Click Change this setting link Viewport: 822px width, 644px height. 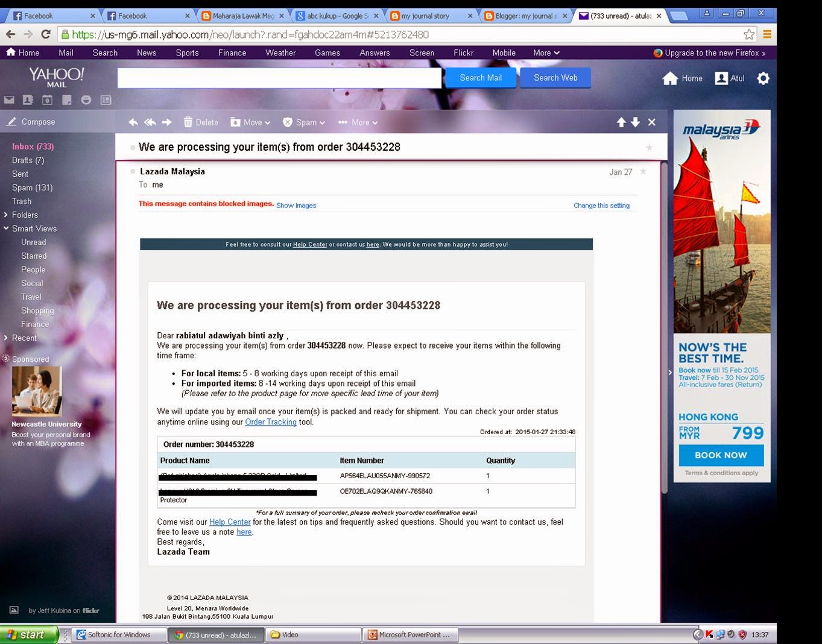[601, 206]
